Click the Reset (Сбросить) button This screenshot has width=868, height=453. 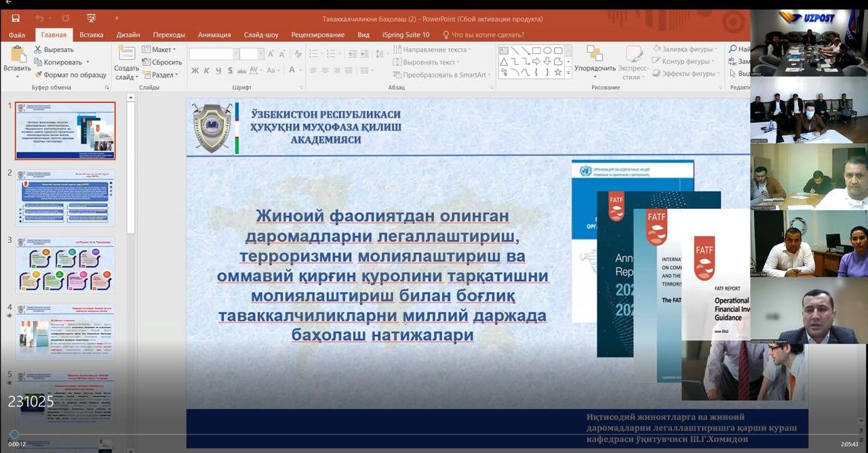pyautogui.click(x=161, y=62)
